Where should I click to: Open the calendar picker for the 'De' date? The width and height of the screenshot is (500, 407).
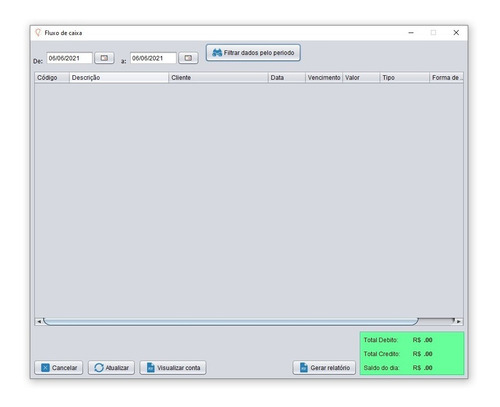point(104,58)
